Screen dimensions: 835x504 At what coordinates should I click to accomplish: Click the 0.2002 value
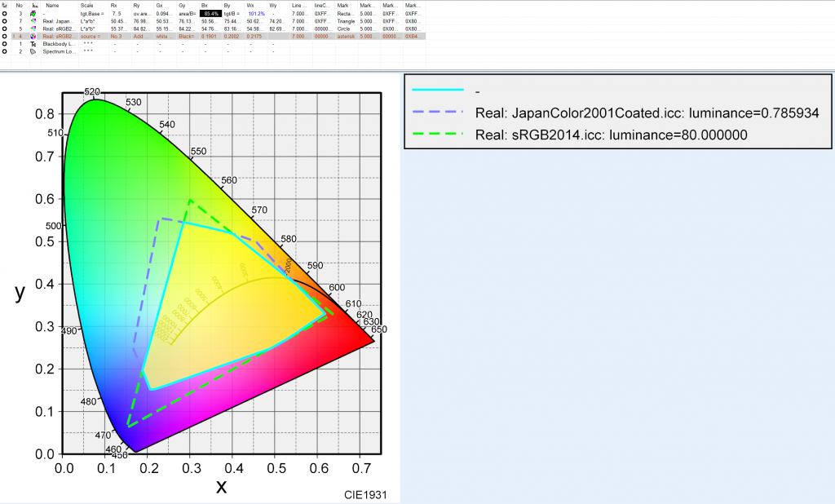232,36
